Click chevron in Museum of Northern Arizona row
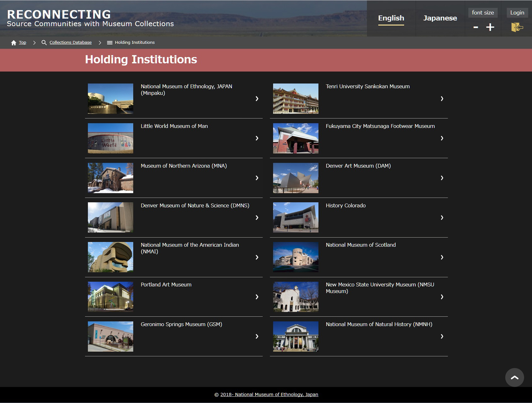Viewport: 532px width, 403px height. point(257,178)
